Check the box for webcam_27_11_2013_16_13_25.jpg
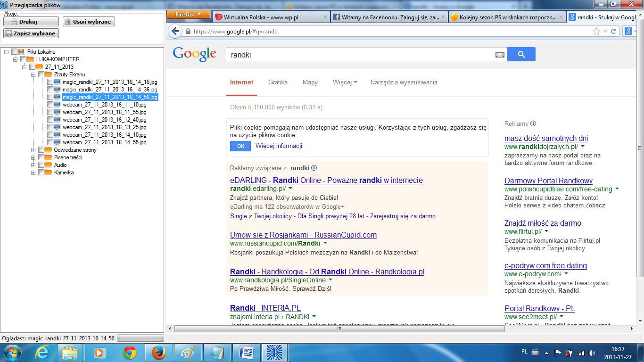Screen dimensions: 644x362 [50, 127]
